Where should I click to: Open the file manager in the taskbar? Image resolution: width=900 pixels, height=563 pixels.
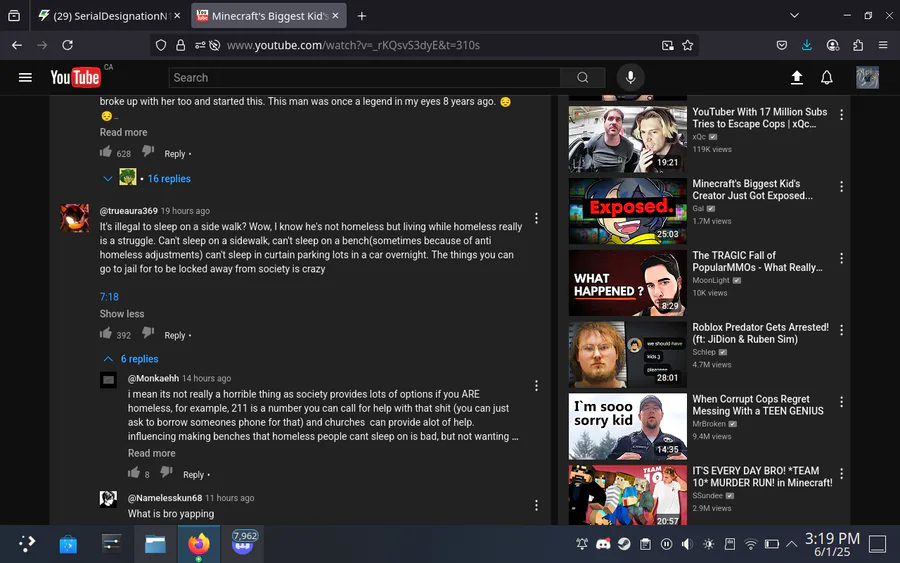pyautogui.click(x=155, y=543)
